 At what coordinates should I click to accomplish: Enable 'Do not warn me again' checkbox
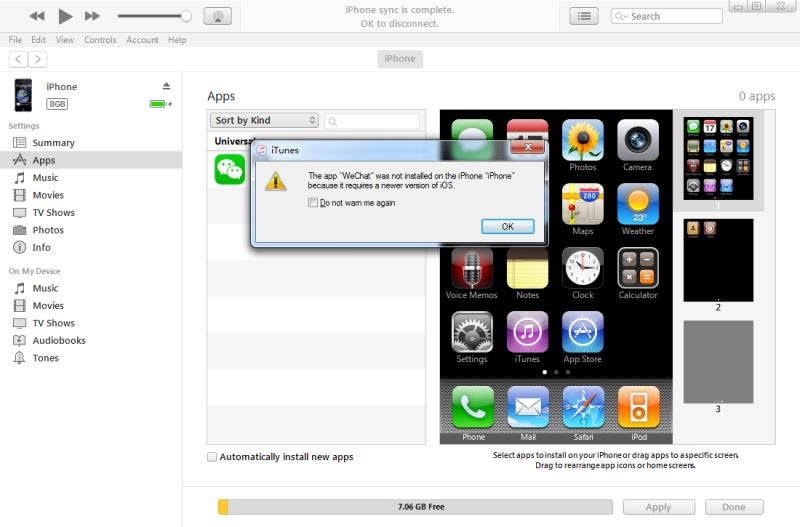click(313, 203)
